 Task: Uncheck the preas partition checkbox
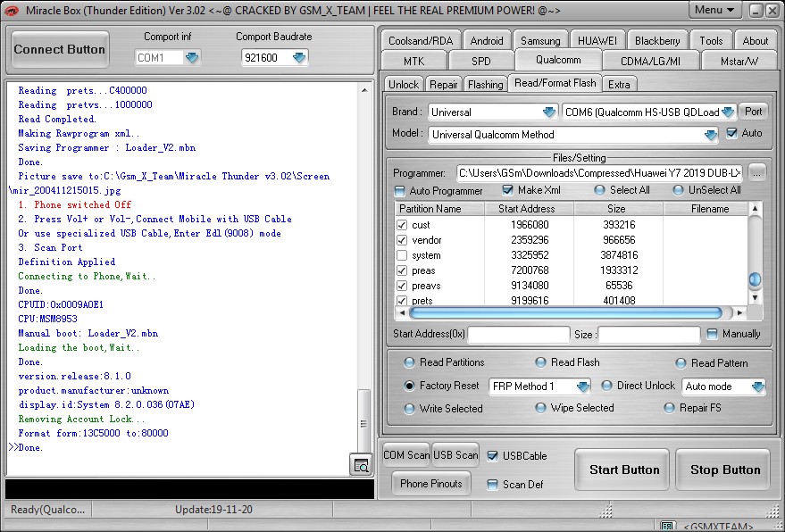[402, 270]
